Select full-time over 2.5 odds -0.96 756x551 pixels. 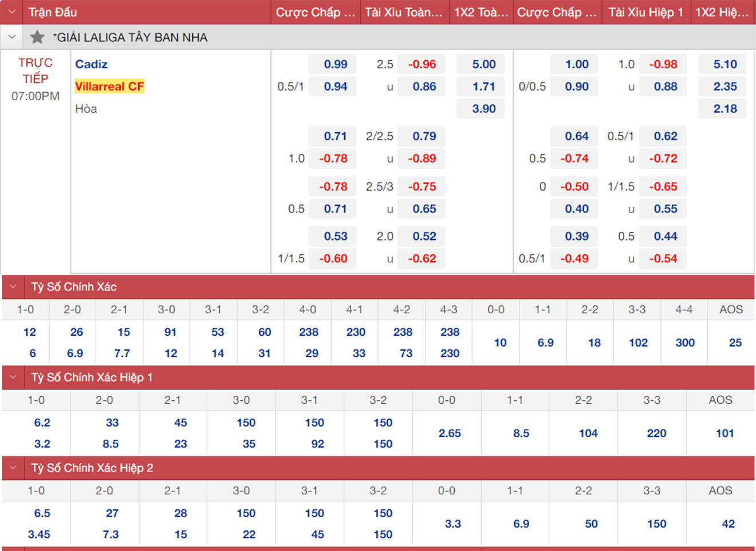point(422,64)
